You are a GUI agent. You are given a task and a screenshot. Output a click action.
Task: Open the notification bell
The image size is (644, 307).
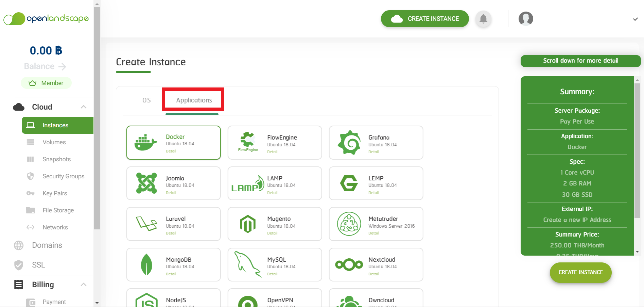tap(483, 19)
